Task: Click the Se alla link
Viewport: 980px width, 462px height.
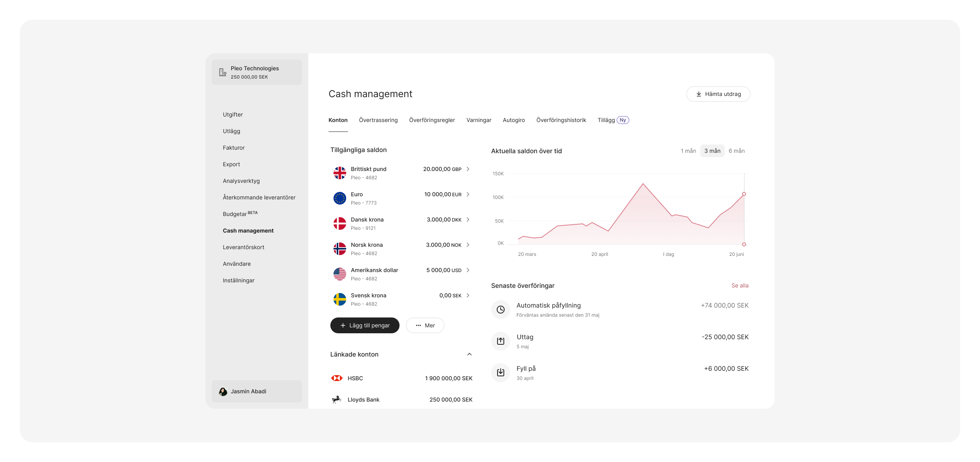Action: click(740, 285)
